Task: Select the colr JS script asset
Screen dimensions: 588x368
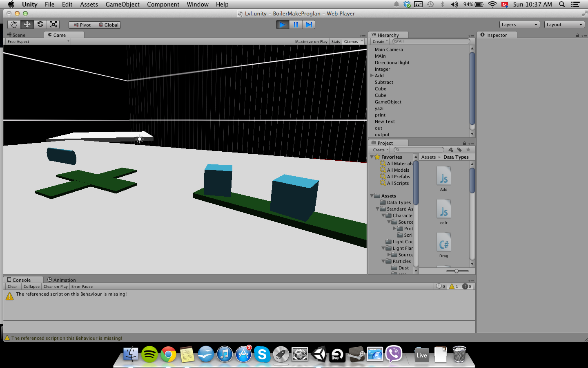Action: tap(444, 212)
